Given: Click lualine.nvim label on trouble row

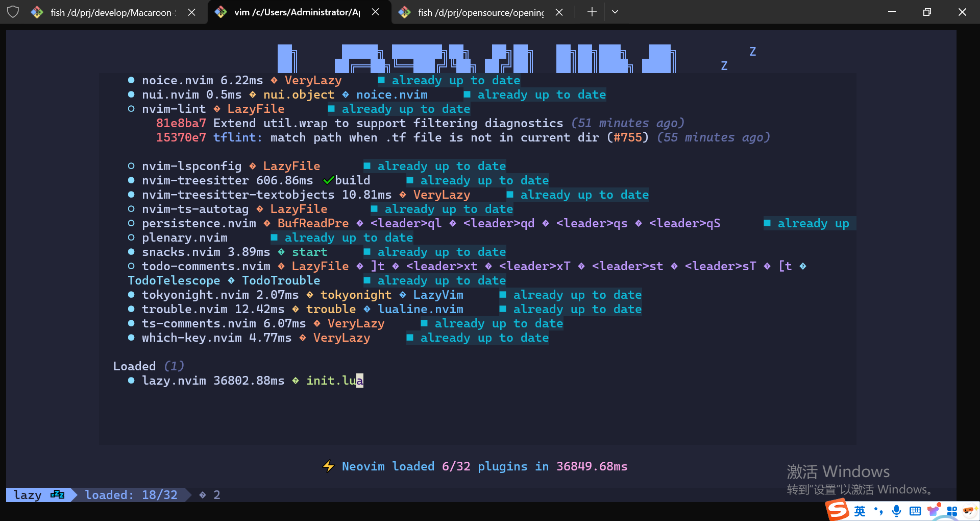Looking at the screenshot, I should (x=421, y=309).
